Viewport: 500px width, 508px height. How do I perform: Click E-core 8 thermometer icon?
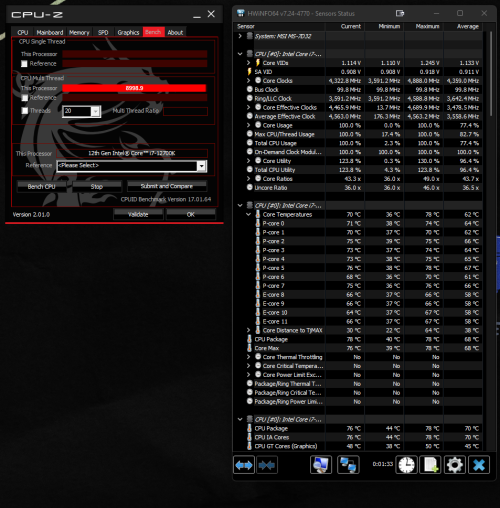pyautogui.click(x=258, y=294)
